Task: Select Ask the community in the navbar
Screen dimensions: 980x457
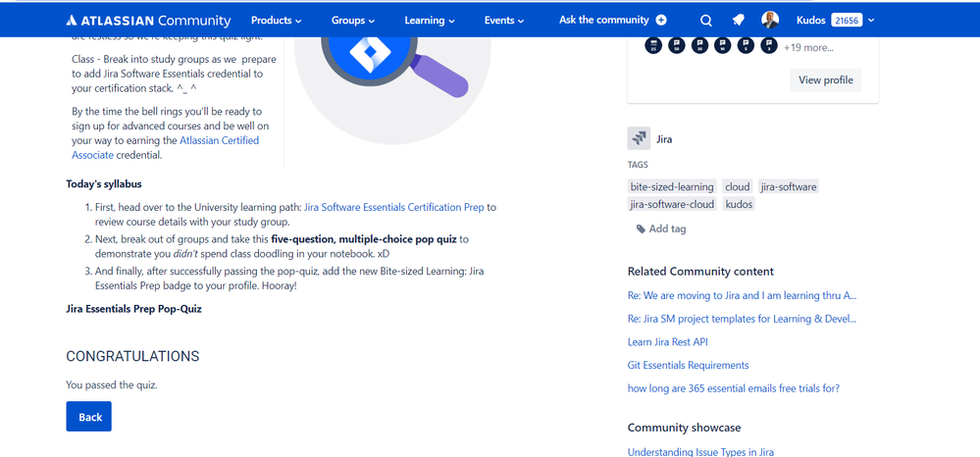Action: click(603, 20)
